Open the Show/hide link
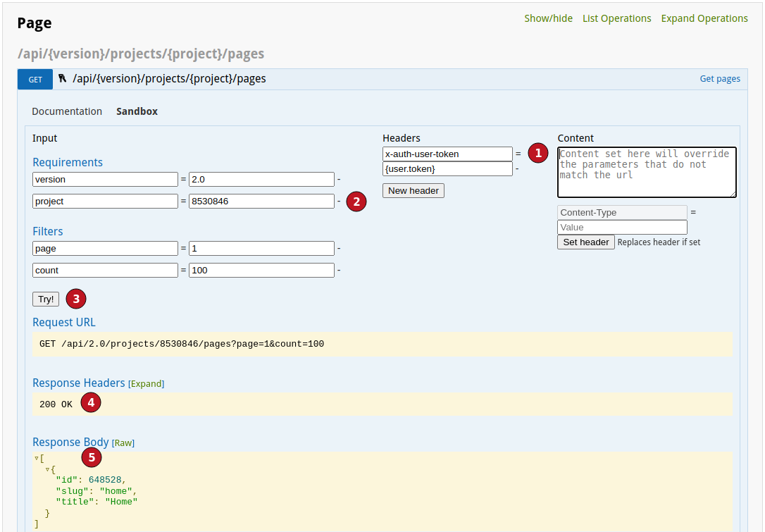This screenshot has width=765, height=532. (548, 18)
